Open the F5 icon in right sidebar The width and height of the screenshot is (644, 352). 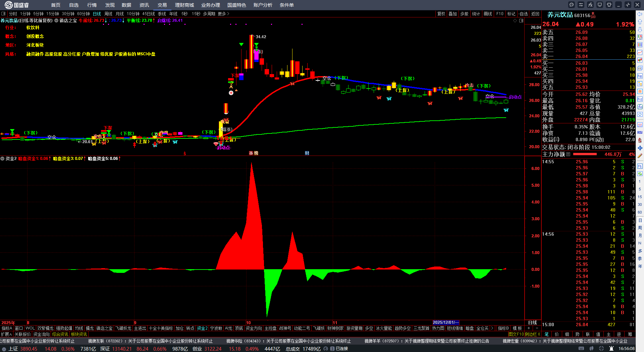pyautogui.click(x=640, y=166)
